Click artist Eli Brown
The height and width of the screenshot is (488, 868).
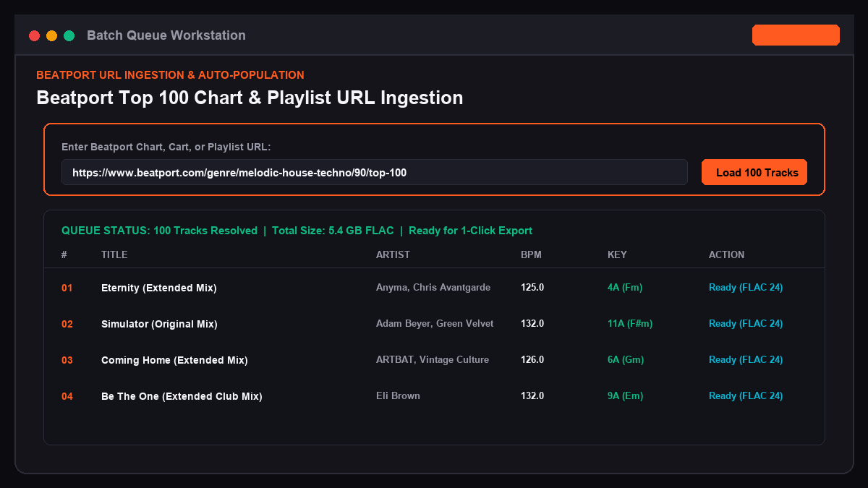pos(398,395)
